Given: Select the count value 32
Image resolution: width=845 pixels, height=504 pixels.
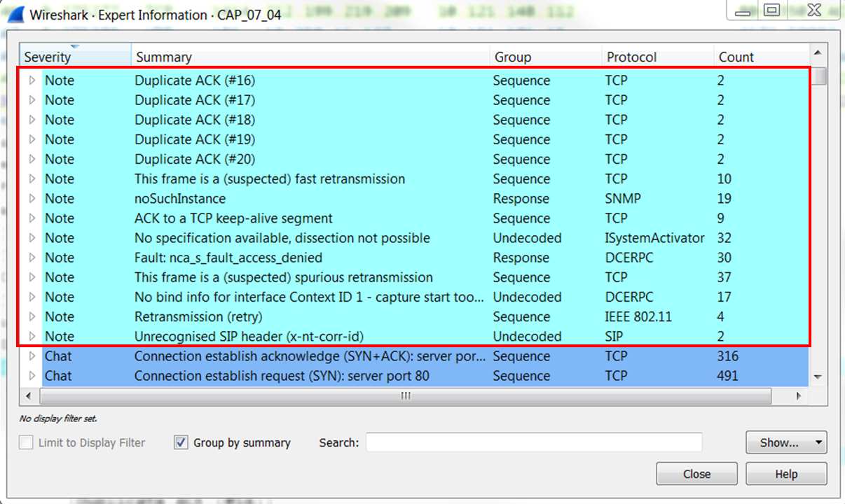Looking at the screenshot, I should pos(724,238).
